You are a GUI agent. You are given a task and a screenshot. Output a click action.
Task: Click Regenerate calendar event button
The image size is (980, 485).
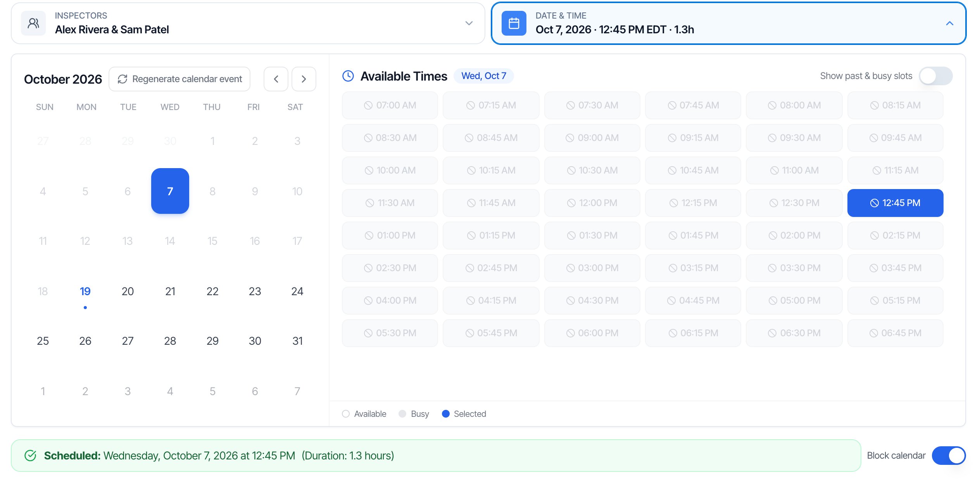179,79
